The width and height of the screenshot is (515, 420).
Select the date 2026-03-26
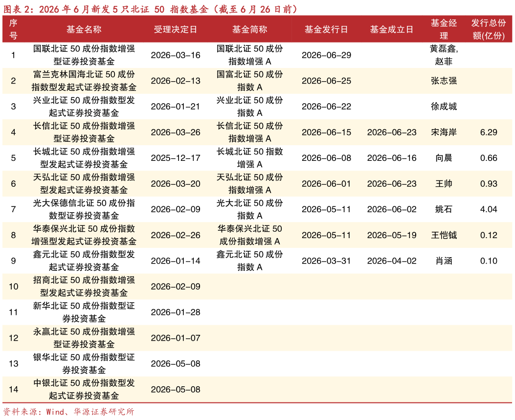176,133
